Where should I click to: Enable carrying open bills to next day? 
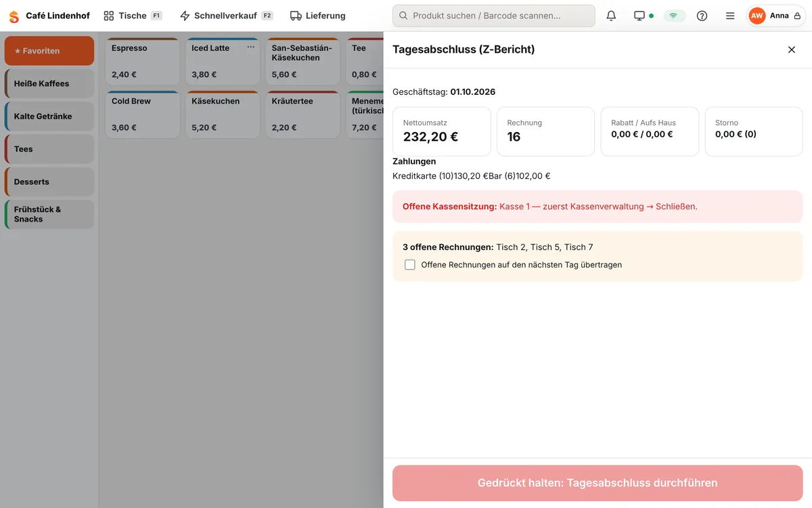point(410,265)
